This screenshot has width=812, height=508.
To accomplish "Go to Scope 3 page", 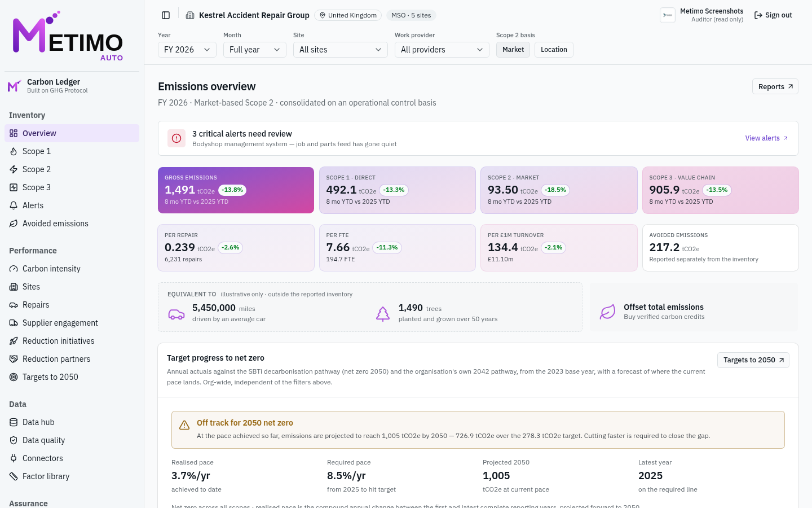I will [x=72, y=187].
